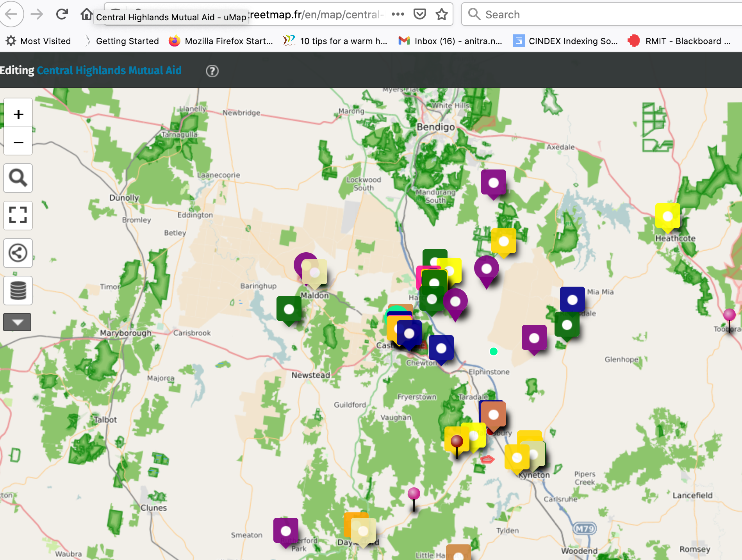The width and height of the screenshot is (742, 560).
Task: Reload the current page
Action: coord(62,14)
